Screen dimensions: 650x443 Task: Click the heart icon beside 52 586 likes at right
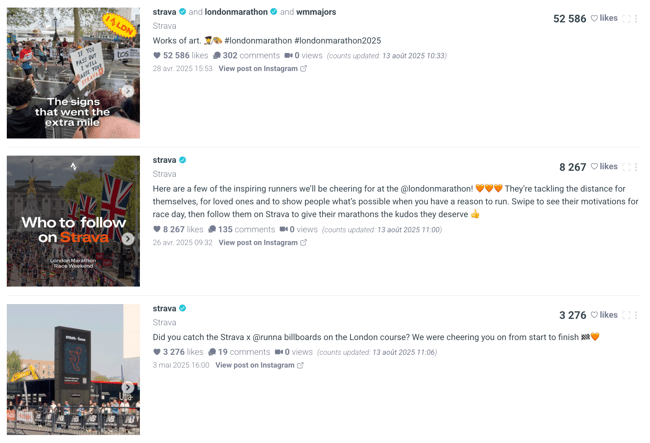click(x=594, y=18)
